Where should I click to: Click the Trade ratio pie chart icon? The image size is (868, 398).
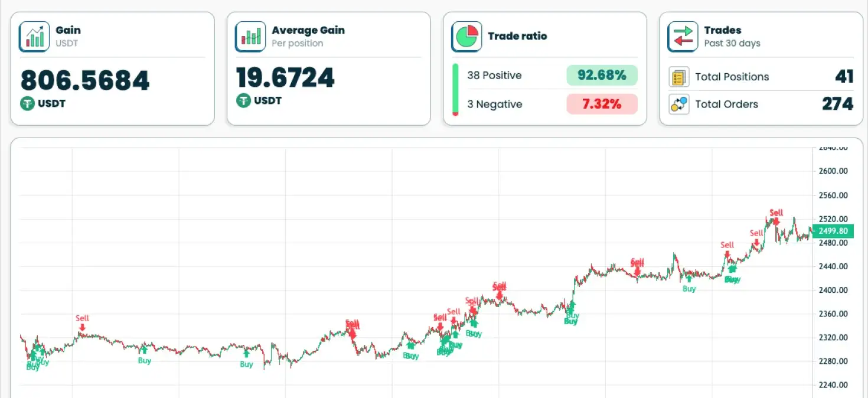click(466, 37)
